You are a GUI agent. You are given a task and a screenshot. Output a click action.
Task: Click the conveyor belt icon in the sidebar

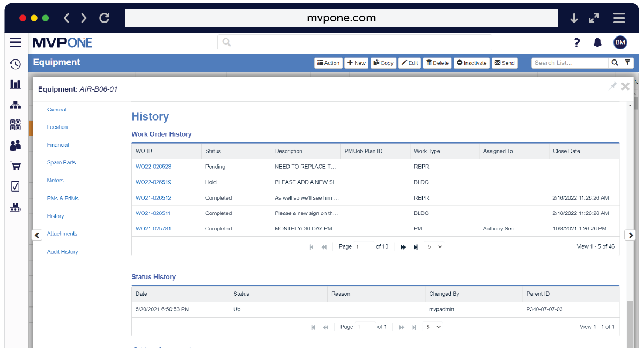point(16,206)
